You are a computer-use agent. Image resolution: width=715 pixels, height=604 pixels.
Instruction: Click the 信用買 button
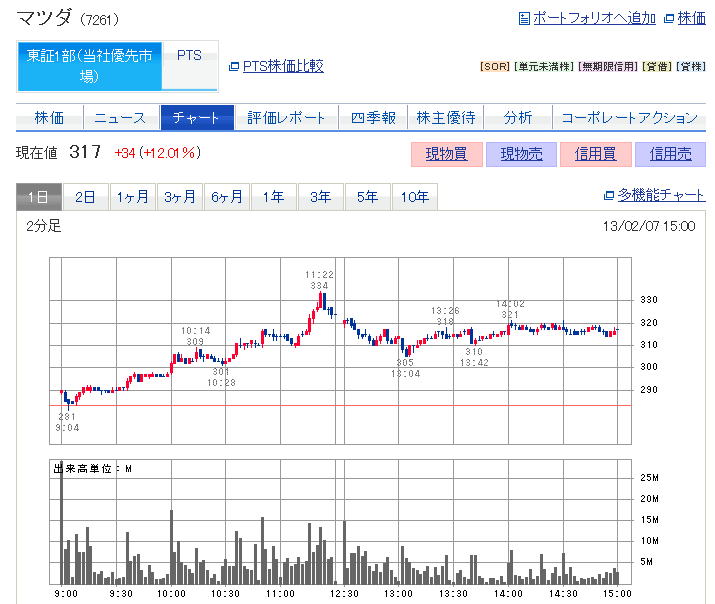point(596,154)
